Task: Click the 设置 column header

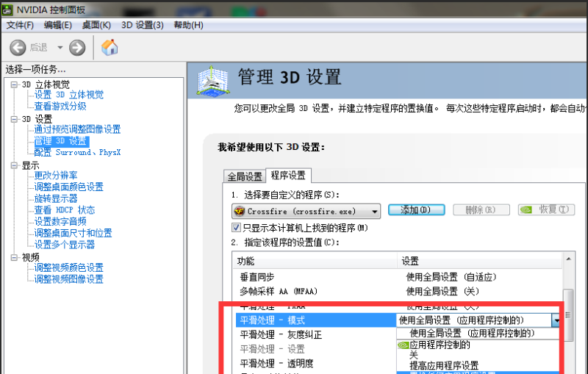Action: click(x=480, y=261)
